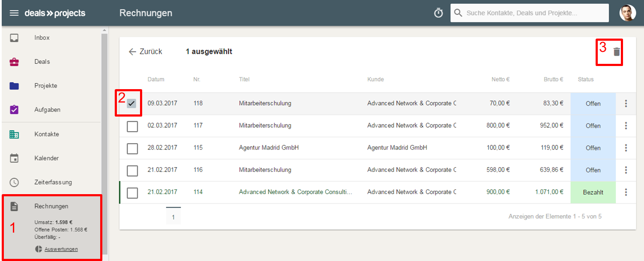Uncheck invoice 118 checkbox
The image size is (644, 261).
[132, 103]
